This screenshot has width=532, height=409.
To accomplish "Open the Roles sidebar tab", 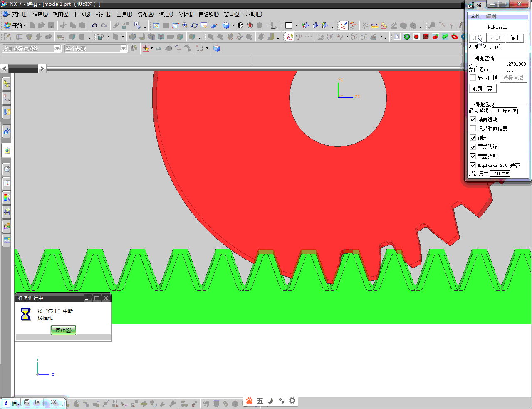I will click(7, 226).
